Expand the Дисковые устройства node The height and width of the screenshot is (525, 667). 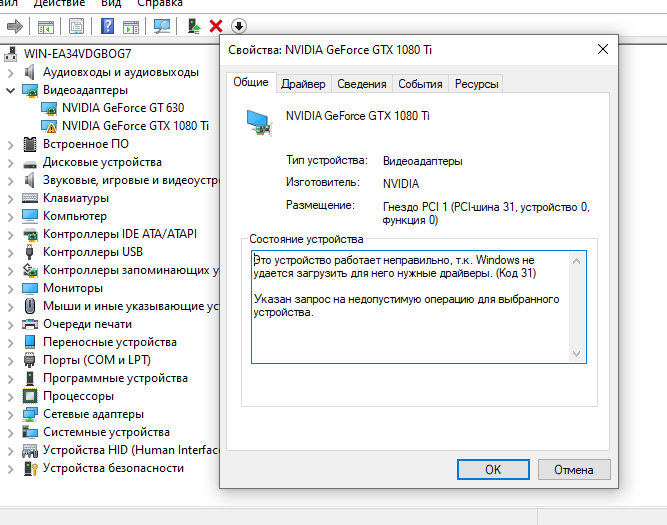click(11, 163)
